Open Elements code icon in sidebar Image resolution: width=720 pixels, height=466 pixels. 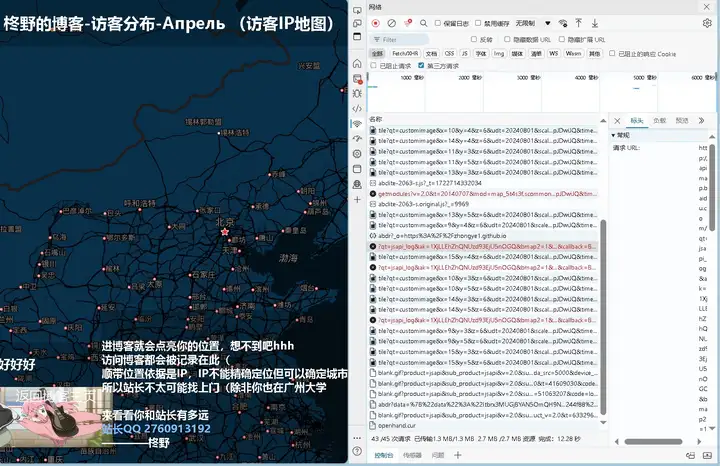[x=357, y=109]
